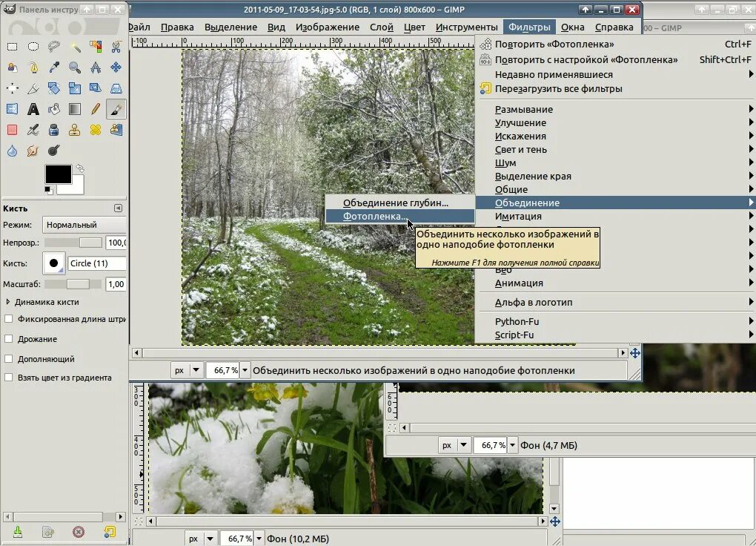Select the Rotate tool
This screenshot has width=756, height=546.
tap(53, 88)
